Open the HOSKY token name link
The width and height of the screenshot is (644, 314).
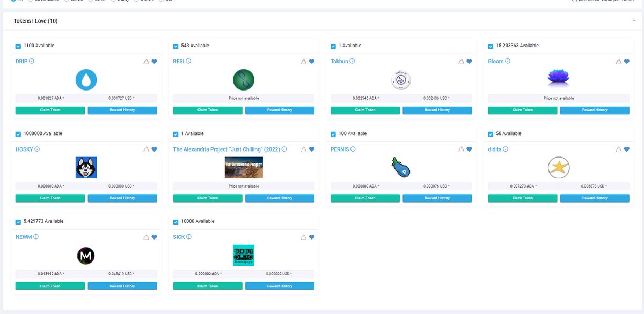(x=24, y=149)
